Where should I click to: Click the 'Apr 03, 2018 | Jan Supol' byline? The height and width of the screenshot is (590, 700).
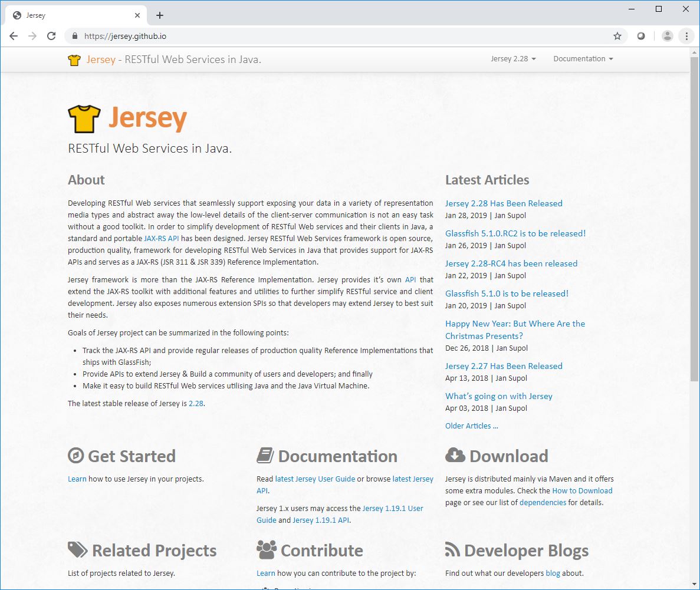point(486,408)
